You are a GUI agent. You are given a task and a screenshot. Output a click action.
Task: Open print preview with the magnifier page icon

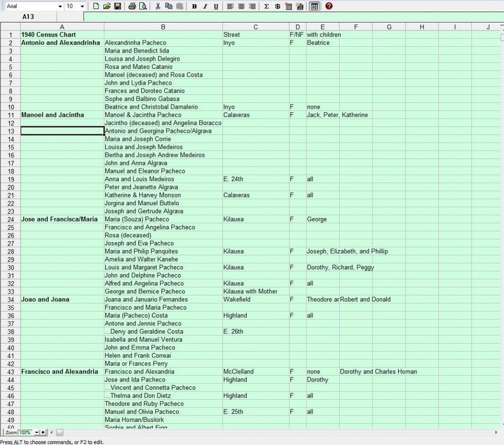click(143, 6)
